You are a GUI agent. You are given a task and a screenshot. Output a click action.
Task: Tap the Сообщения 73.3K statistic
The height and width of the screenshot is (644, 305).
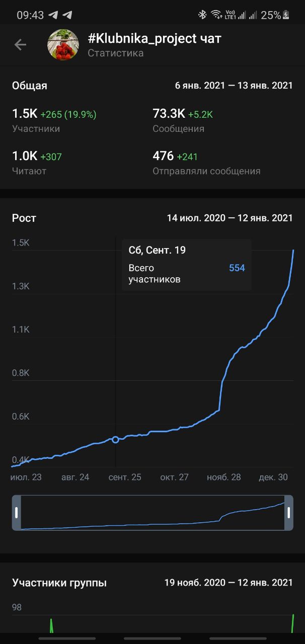[x=183, y=121]
